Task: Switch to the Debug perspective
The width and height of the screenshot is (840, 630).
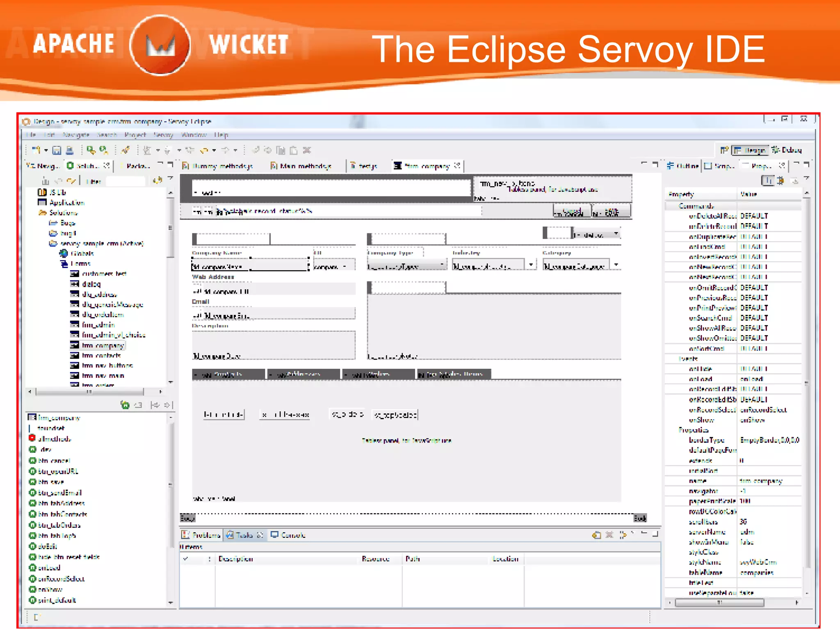Action: click(786, 150)
